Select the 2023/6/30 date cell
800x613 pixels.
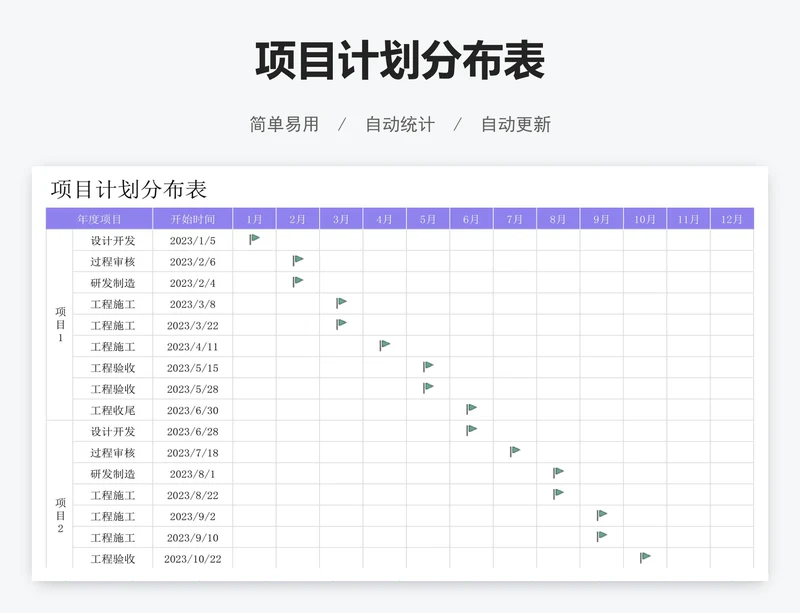point(192,410)
